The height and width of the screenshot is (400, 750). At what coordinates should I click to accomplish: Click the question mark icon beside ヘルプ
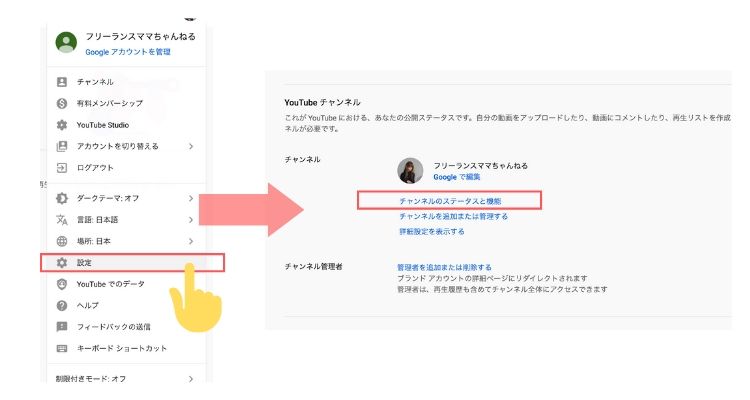pos(62,305)
